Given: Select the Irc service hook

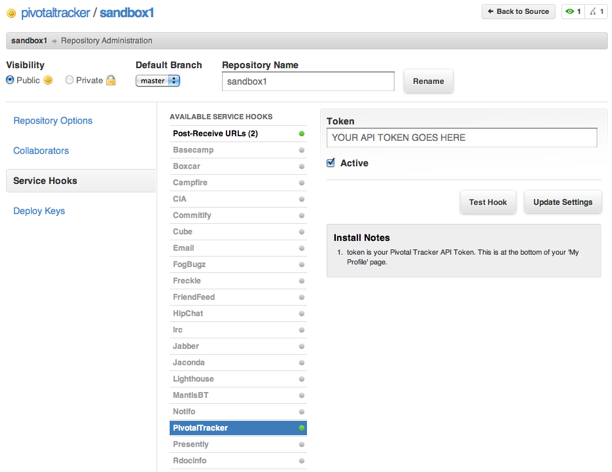Looking at the screenshot, I should [238, 330].
